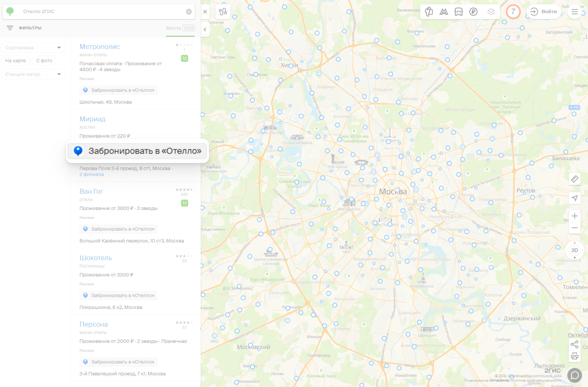Screen dimensions: 588x387
Task: Toggle 3D map view
Action: 574,250
